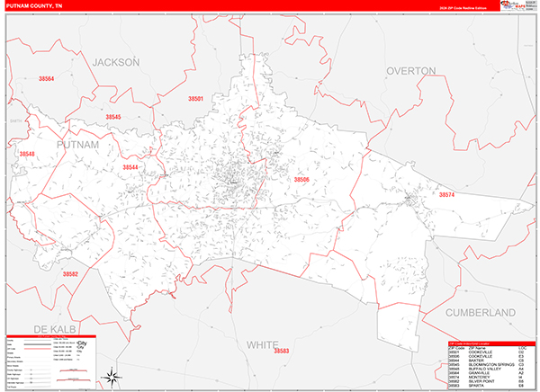Viewport: 540px width, 392px height.
Task: Click the WHITE county label
Action: click(x=263, y=345)
